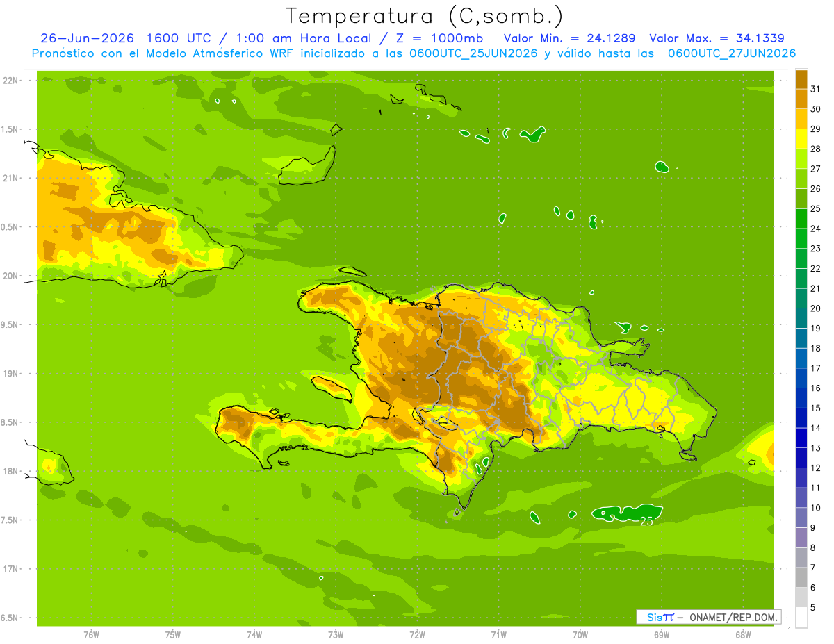
Task: Click 'Valor Min. = 24.1289' text
Action: (569, 38)
